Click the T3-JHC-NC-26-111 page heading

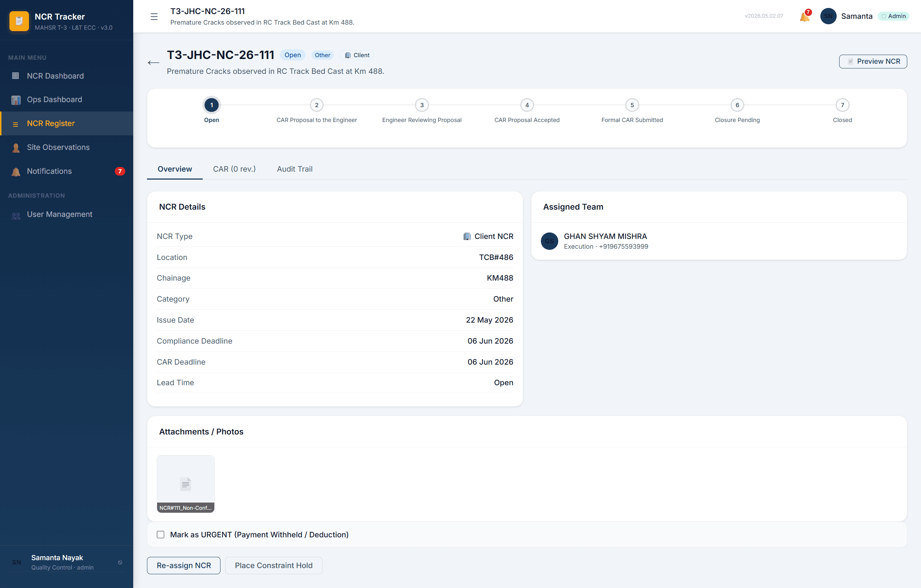pyautogui.click(x=221, y=55)
